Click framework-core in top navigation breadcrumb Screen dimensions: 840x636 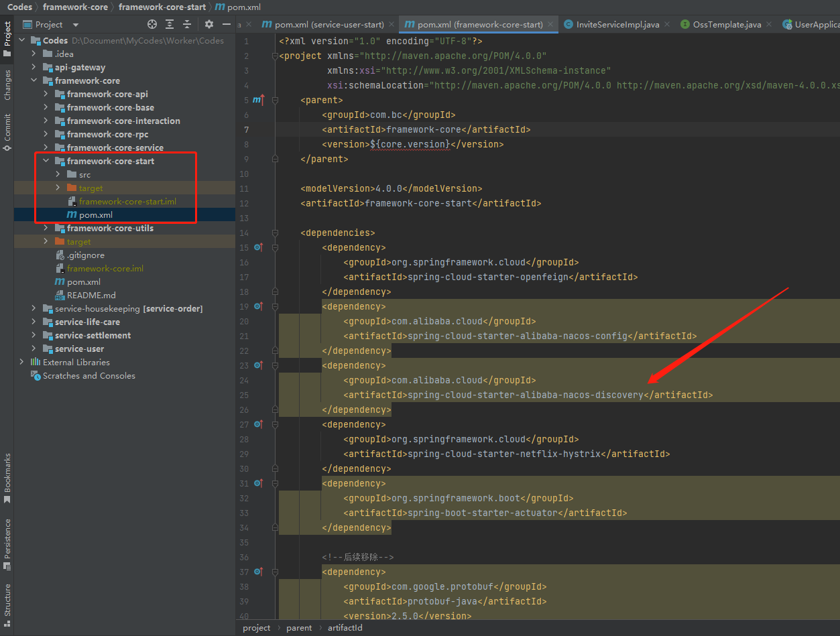pos(75,7)
